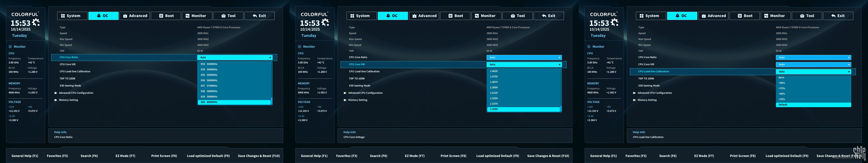Expand Advanced CPU Configuration in left screen

tap(76, 93)
